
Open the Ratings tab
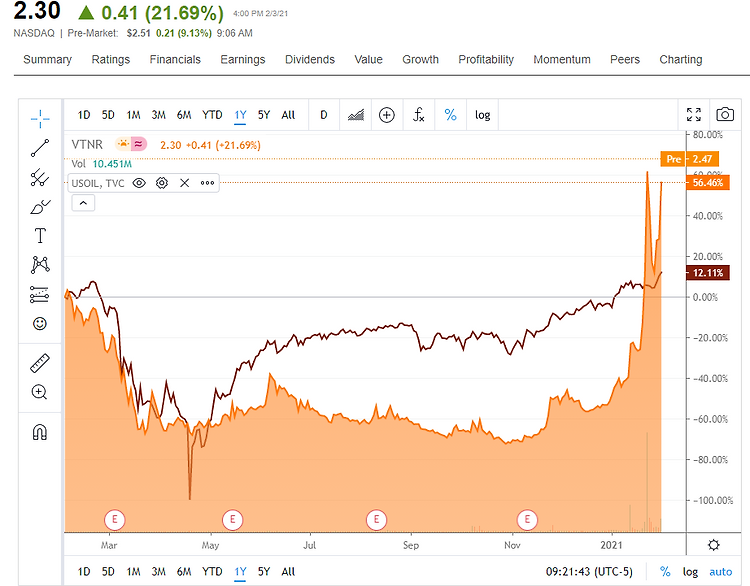pyautogui.click(x=110, y=59)
